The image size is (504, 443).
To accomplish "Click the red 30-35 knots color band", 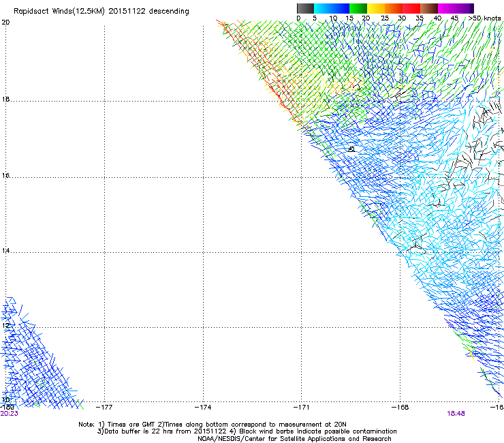I will pyautogui.click(x=411, y=8).
